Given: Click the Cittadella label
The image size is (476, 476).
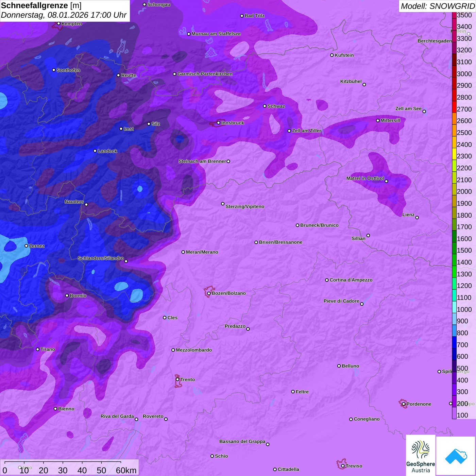Looking at the screenshot, I should (289, 469).
